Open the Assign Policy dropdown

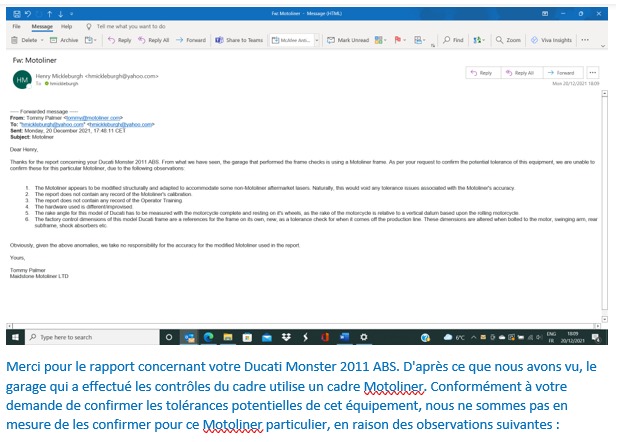click(x=419, y=40)
